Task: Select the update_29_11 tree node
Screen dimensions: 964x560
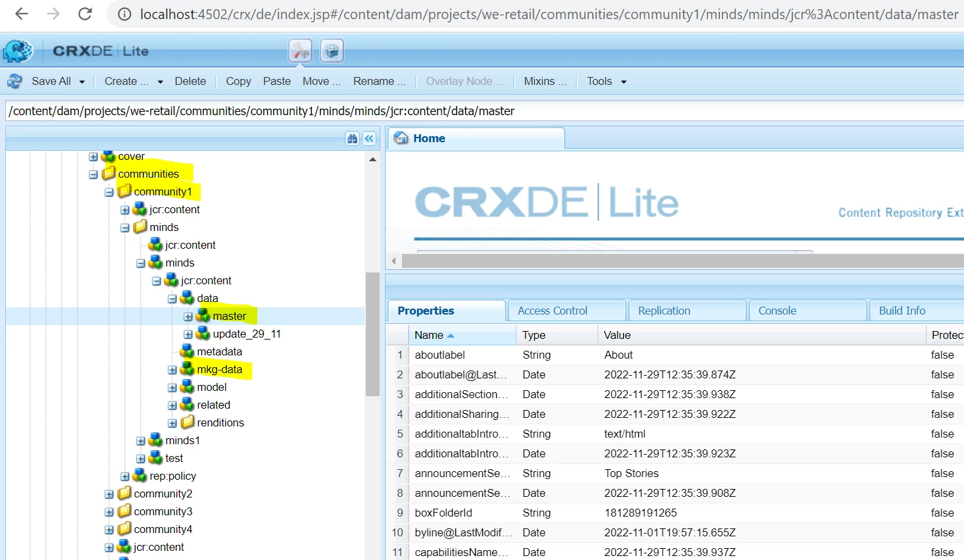Action: pyautogui.click(x=247, y=334)
